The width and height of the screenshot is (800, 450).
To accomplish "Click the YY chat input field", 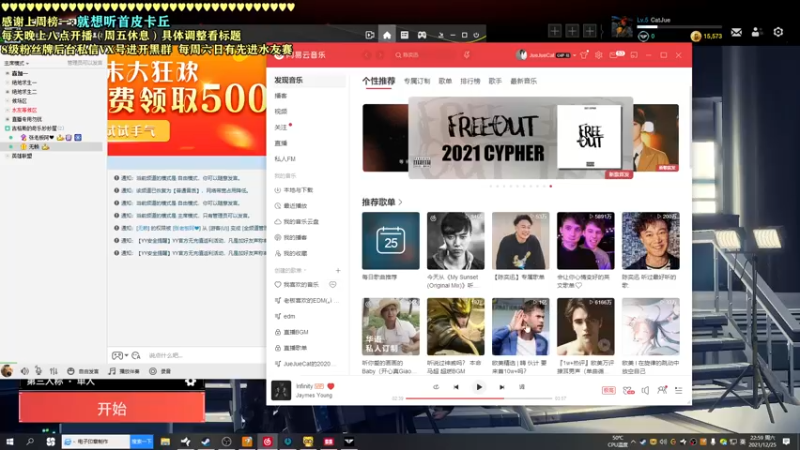I will [204, 356].
